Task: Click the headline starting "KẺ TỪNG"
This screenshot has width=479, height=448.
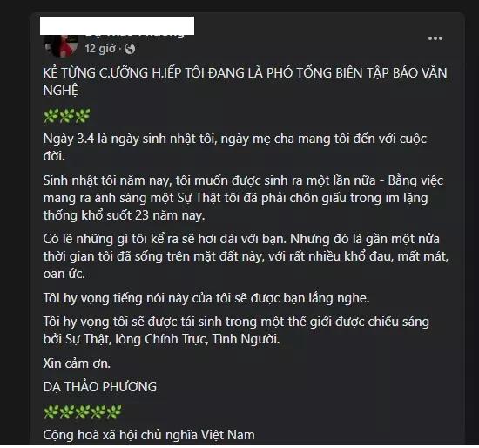Action: point(245,82)
